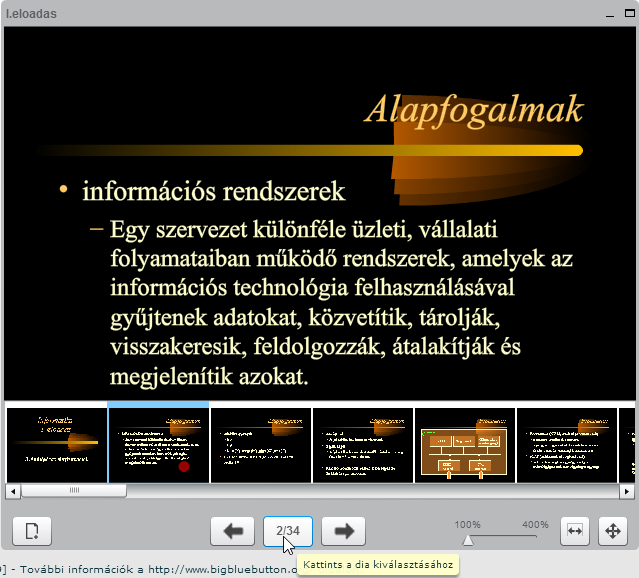Select the fifth thumbnail with the diagram
The image size is (639, 578).
pos(465,445)
